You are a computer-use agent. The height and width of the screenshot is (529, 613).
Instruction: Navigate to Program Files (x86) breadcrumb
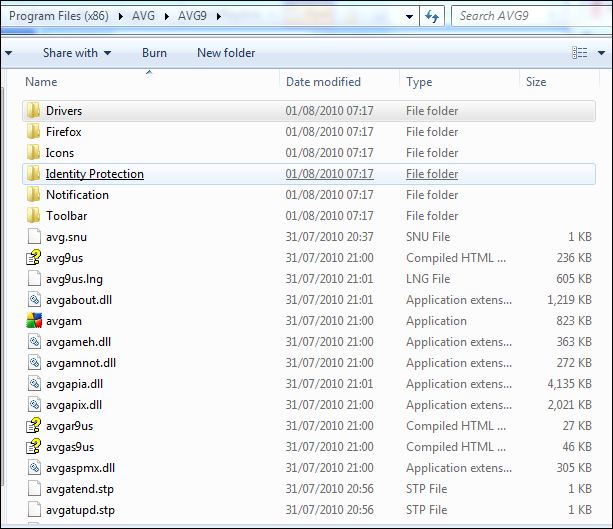(x=59, y=16)
